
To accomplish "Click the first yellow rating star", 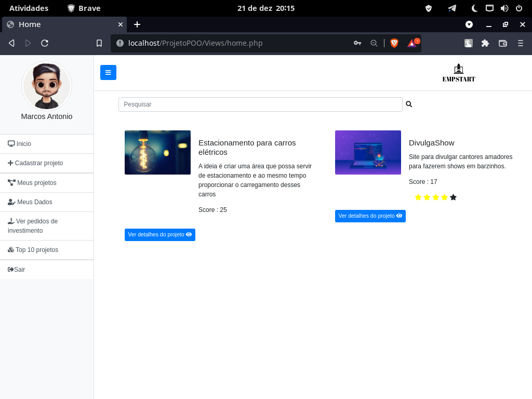I will (418, 197).
